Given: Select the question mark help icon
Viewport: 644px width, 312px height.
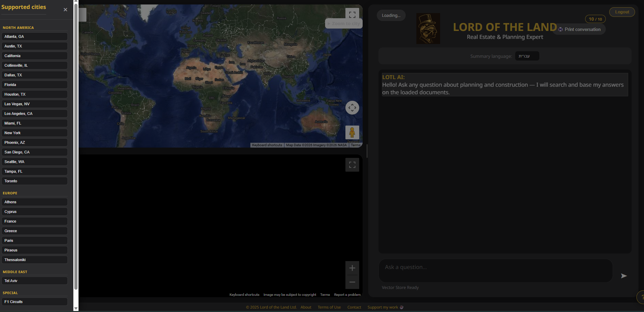Looking at the screenshot, I should click(x=643, y=297).
